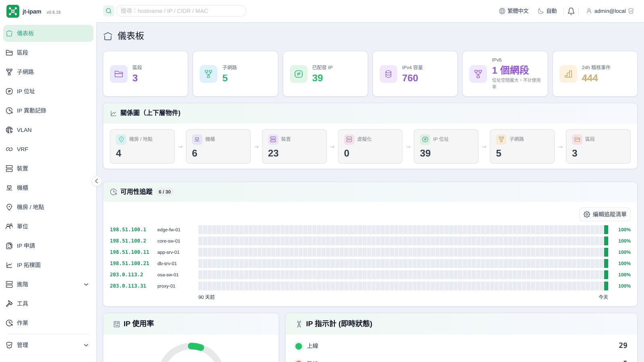Open the 子網路 sidebar item
Screen dimensions: 644x362
point(48,72)
